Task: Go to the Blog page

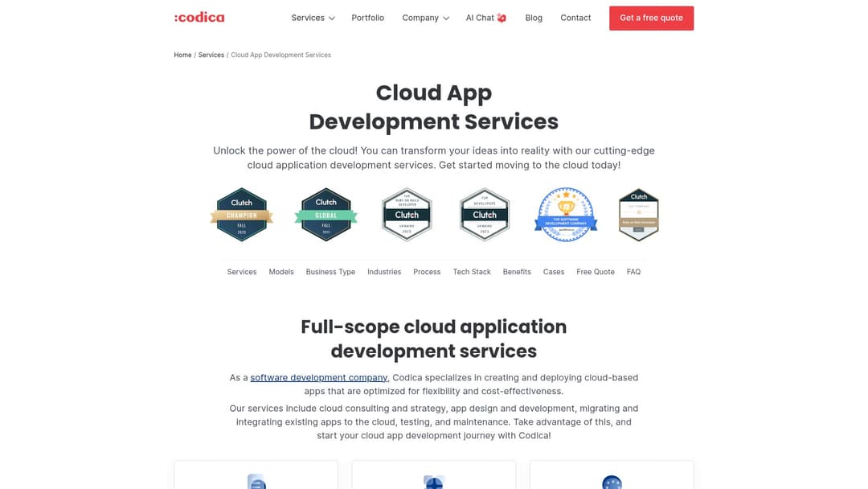Action: pyautogui.click(x=534, y=18)
